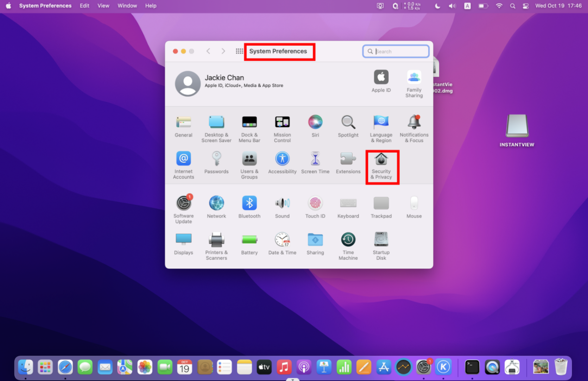Image resolution: width=588 pixels, height=381 pixels.
Task: Show all preferences with grid button
Action: [240, 51]
